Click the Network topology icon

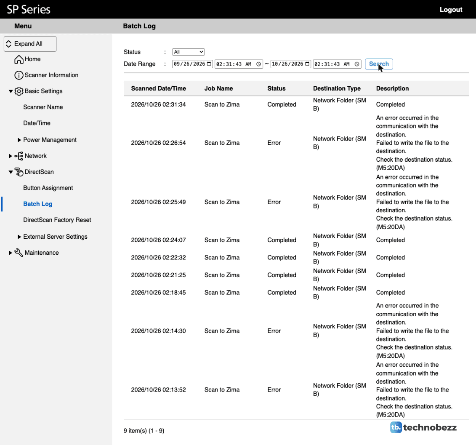(19, 156)
